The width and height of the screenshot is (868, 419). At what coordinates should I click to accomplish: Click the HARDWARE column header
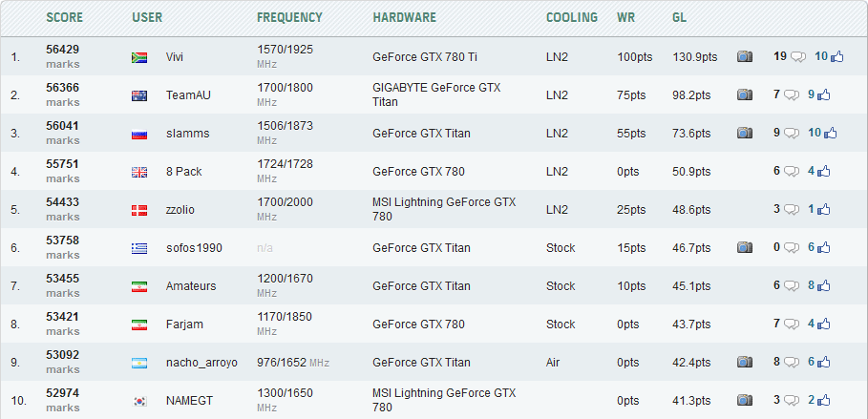[405, 17]
